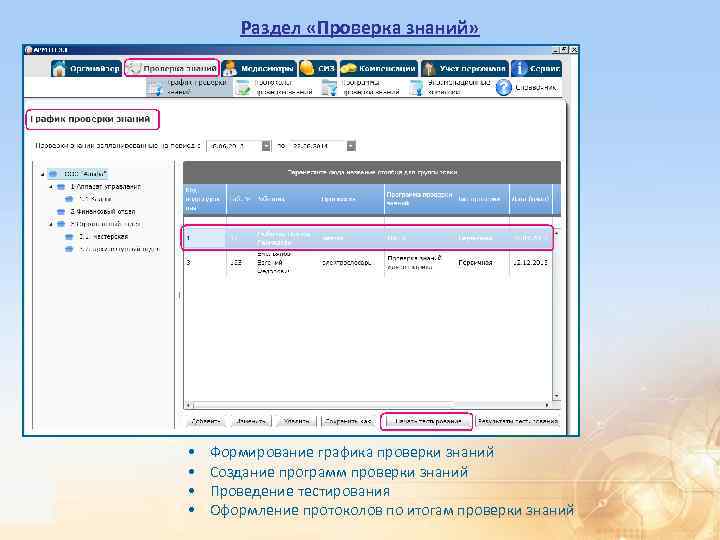Click the Изменить button
The height and width of the screenshot is (540, 720).
tap(251, 421)
